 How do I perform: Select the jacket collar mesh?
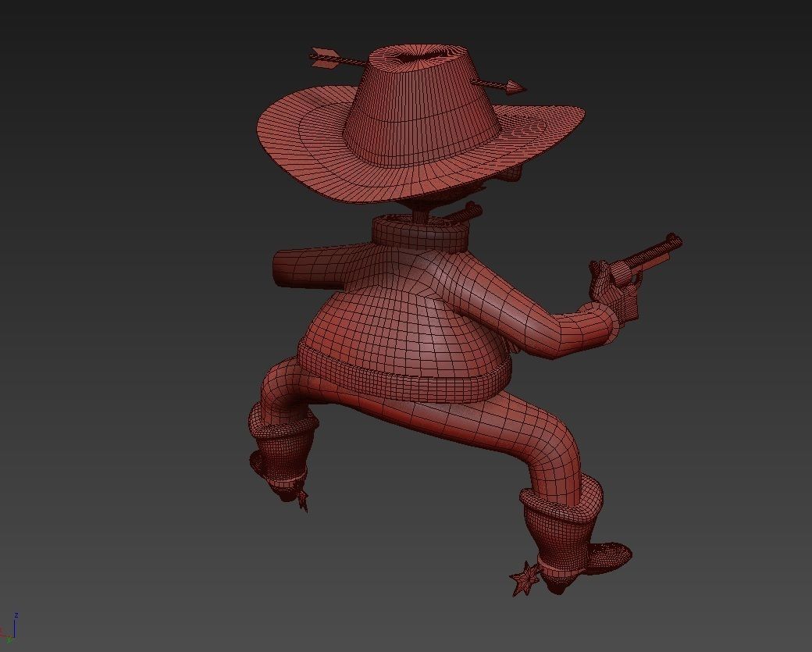point(421,233)
